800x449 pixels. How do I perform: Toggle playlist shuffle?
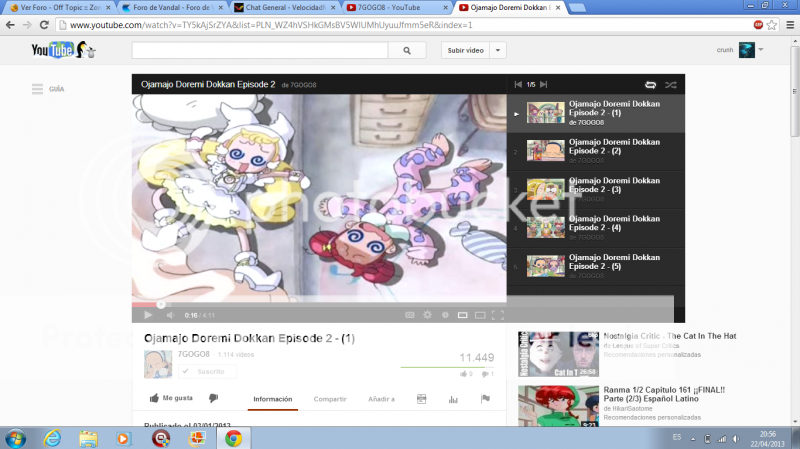[670, 85]
